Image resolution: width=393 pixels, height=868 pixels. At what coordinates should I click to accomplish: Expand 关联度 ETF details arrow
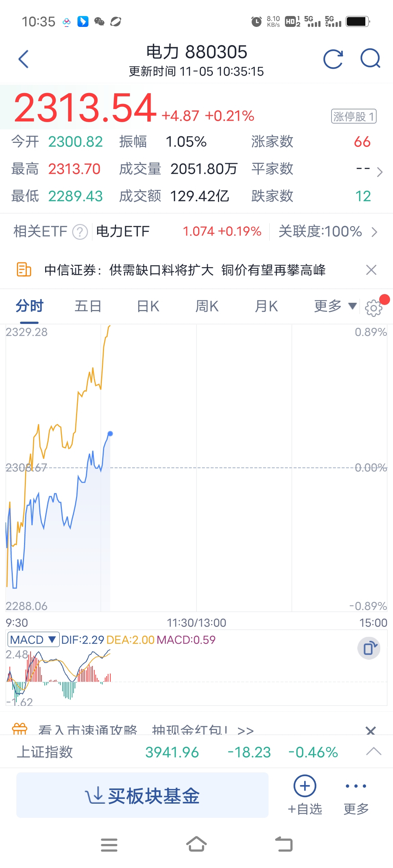pyautogui.click(x=374, y=232)
